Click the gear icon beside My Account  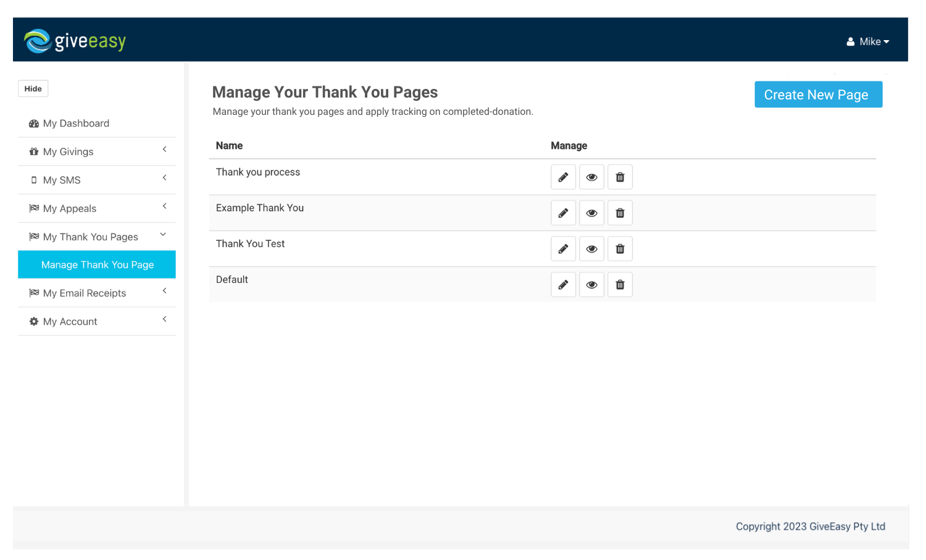(x=34, y=322)
